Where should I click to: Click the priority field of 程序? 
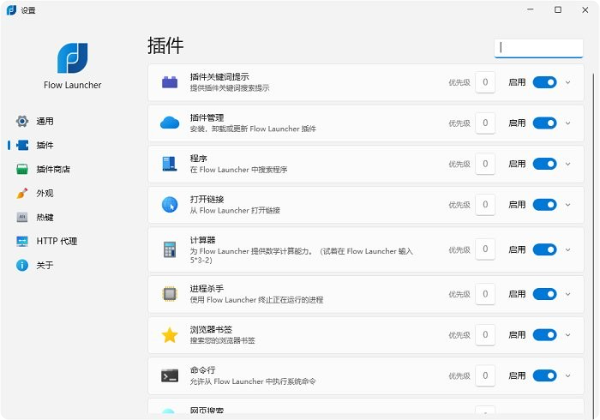point(485,164)
